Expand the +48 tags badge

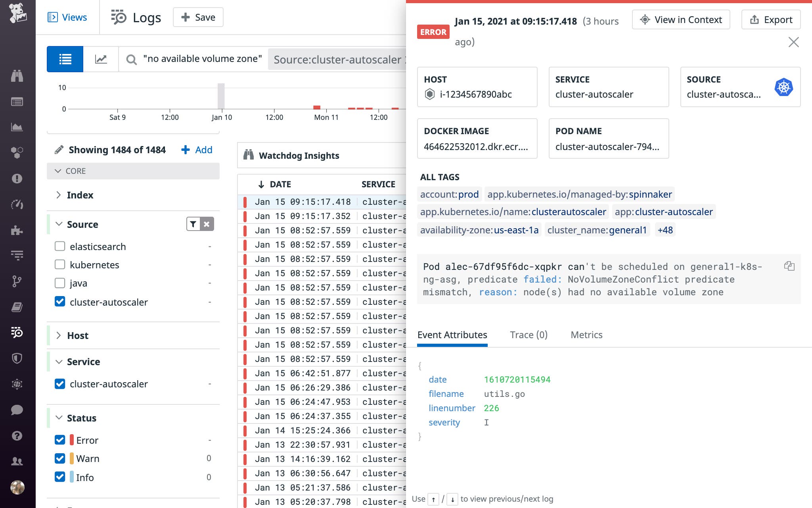click(665, 230)
